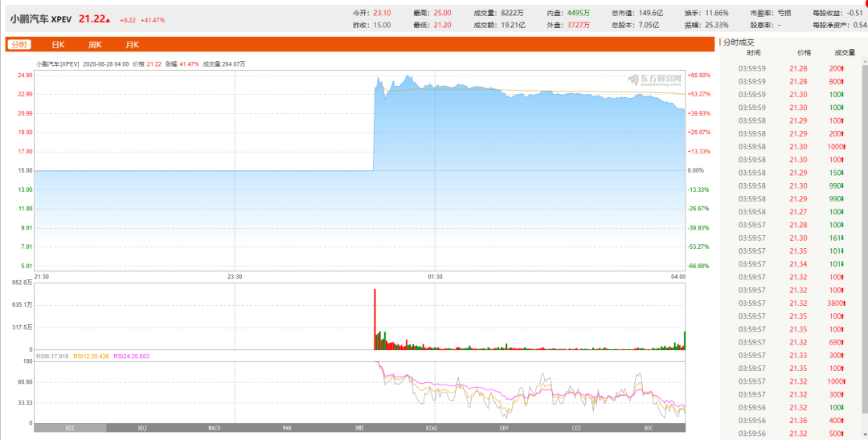
Task: Click the earnings per share value -0.51
Action: coord(854,13)
